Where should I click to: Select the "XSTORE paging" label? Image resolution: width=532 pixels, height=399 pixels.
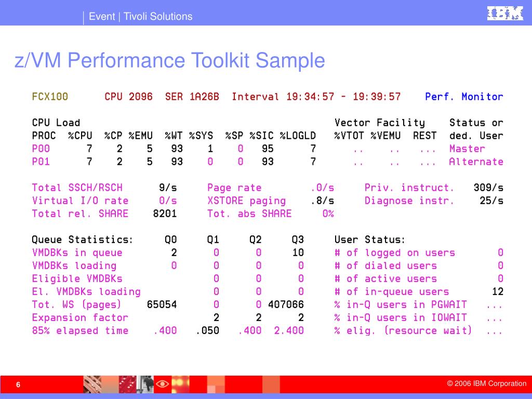247,201
